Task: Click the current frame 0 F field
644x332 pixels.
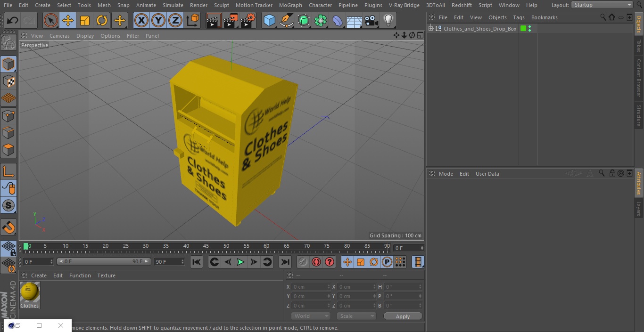Action: click(x=409, y=248)
